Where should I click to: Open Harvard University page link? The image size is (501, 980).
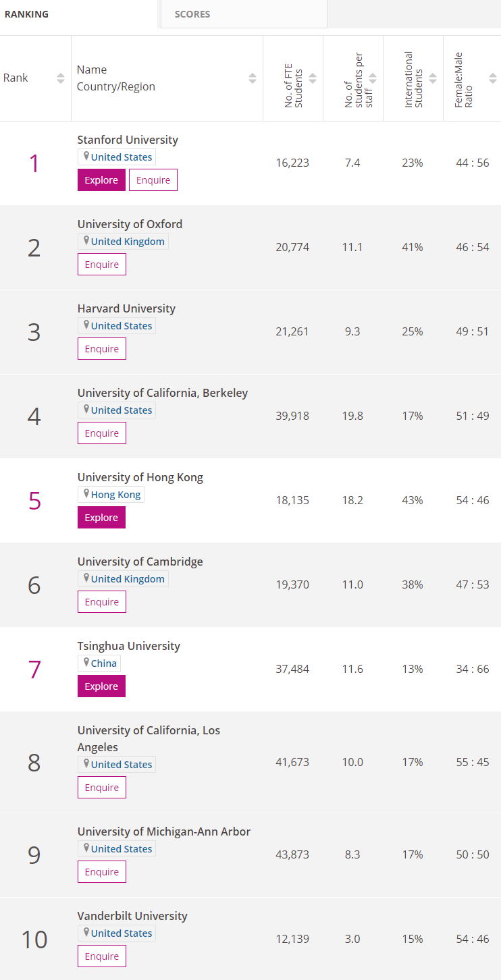click(126, 308)
